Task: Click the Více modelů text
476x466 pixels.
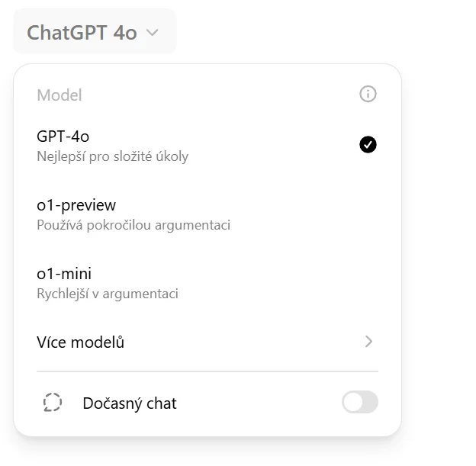Action: point(80,342)
